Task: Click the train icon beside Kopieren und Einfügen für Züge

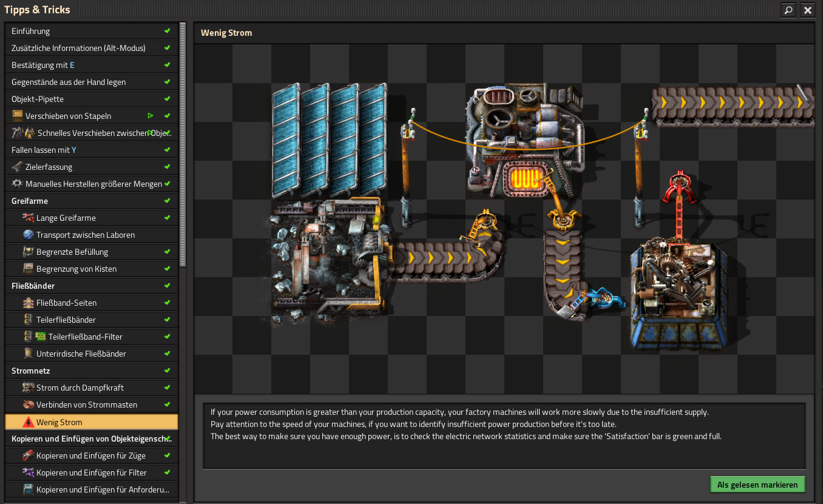Action: [x=28, y=455]
